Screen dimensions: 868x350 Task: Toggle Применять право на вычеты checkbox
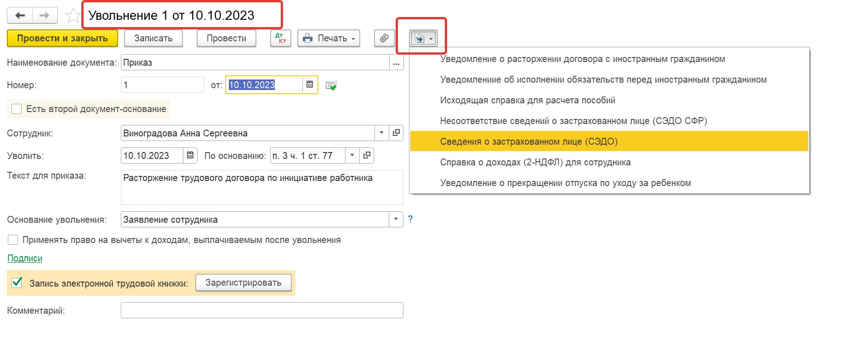pos(13,240)
